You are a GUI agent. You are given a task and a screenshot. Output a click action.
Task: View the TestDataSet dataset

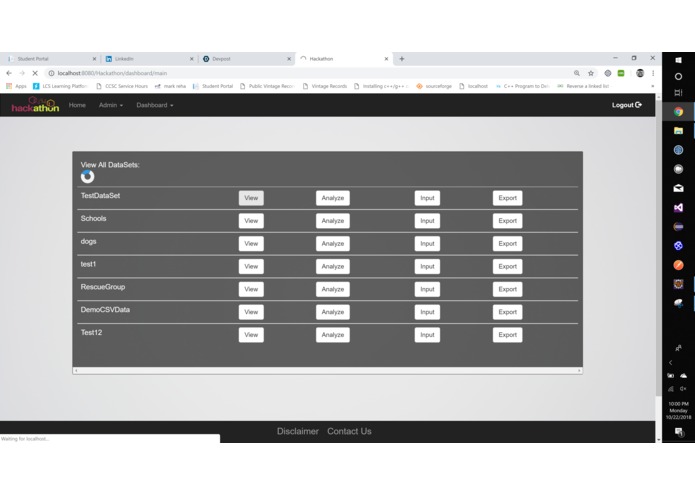tap(251, 198)
